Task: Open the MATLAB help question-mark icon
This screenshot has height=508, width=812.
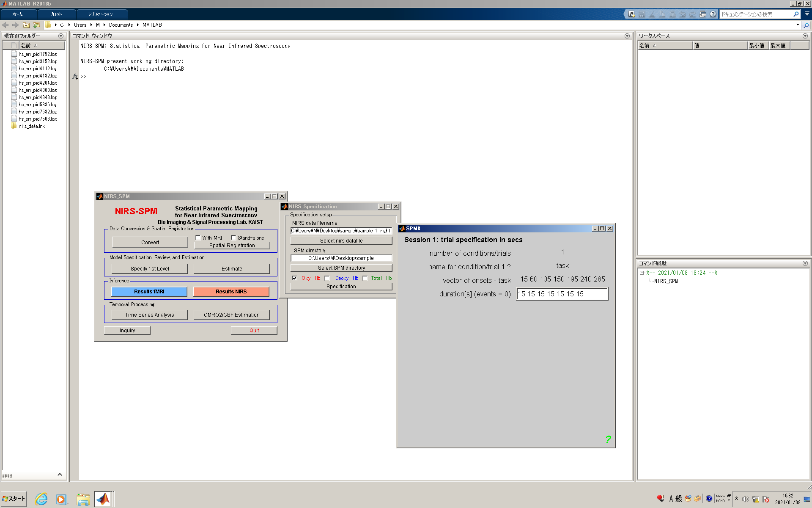Action: 713,14
